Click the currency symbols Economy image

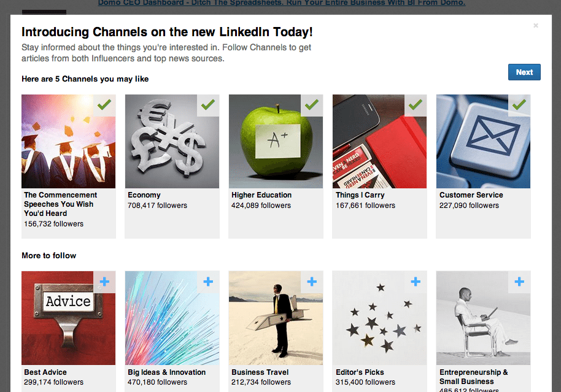(166, 147)
